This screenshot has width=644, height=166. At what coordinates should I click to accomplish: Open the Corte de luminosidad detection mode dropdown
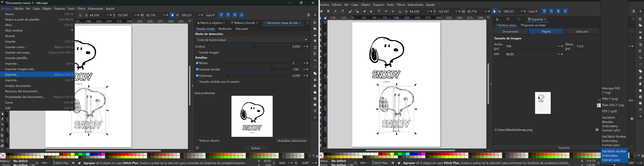pos(252,40)
